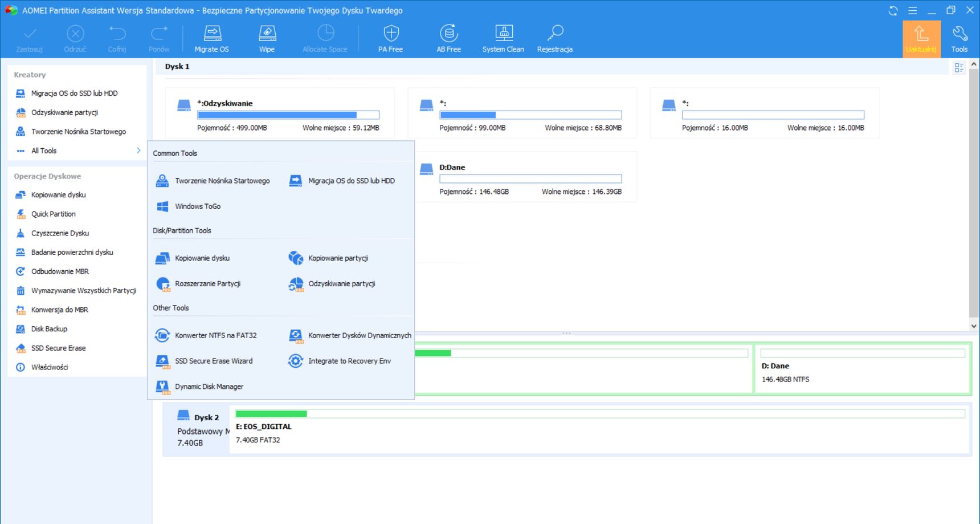Click the Allocate Space toolbar icon
This screenshot has width=980, height=524.
tap(325, 34)
